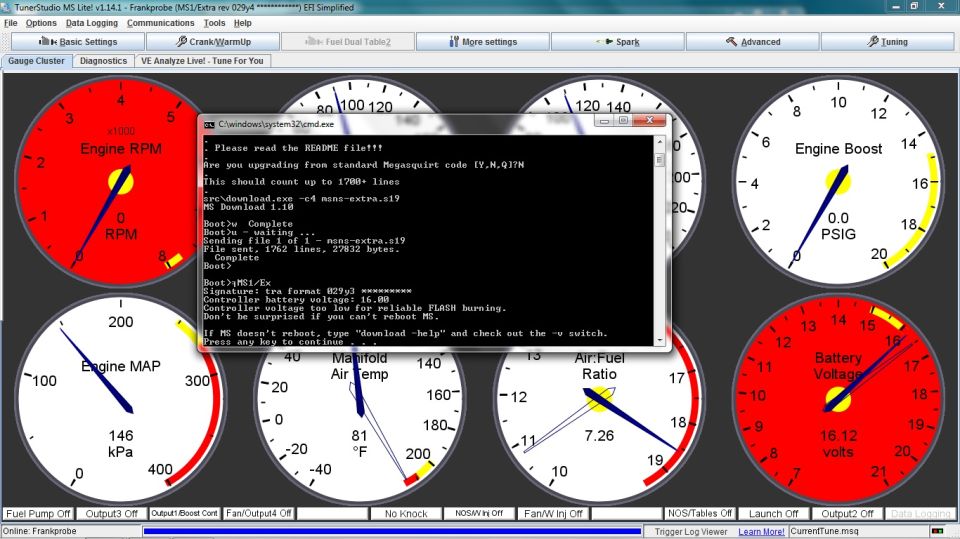Viewport: 960px width, 539px height.
Task: Click inside the cmd.exe console output
Action: [429, 241]
